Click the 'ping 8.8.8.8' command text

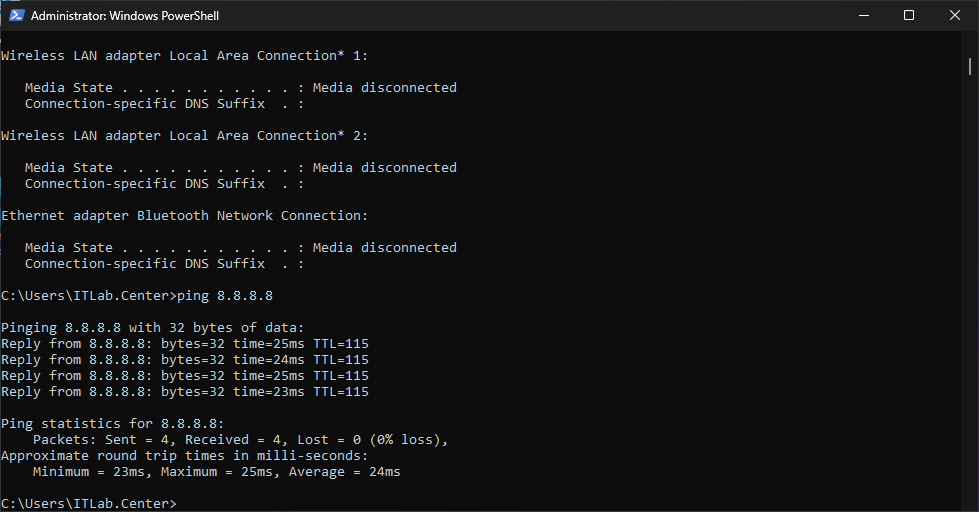pos(225,296)
